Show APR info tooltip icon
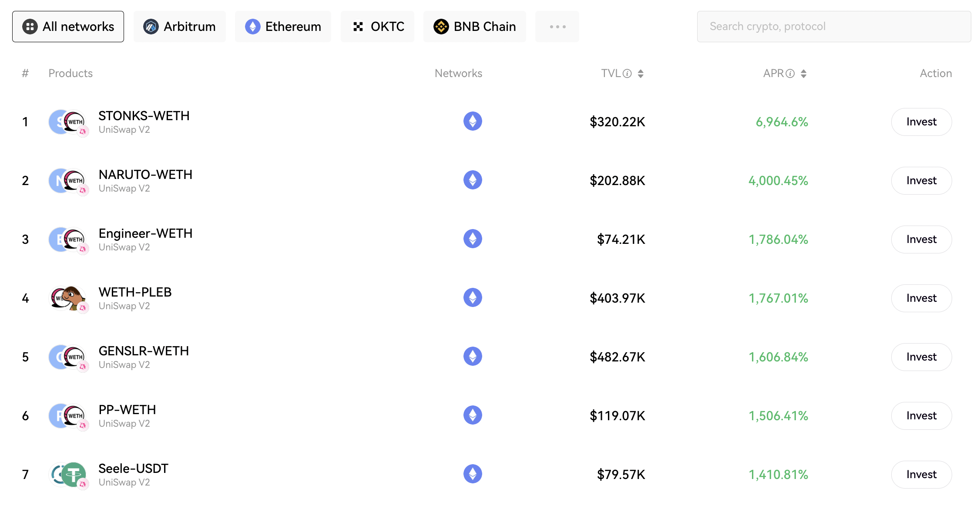Viewport: 980px width, 506px height. [x=790, y=74]
